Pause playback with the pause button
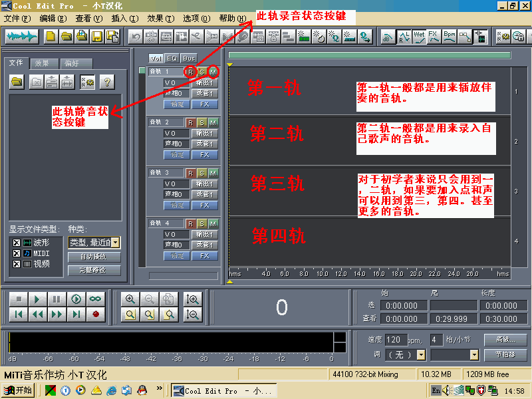This screenshot has height=399, width=532. (57, 299)
